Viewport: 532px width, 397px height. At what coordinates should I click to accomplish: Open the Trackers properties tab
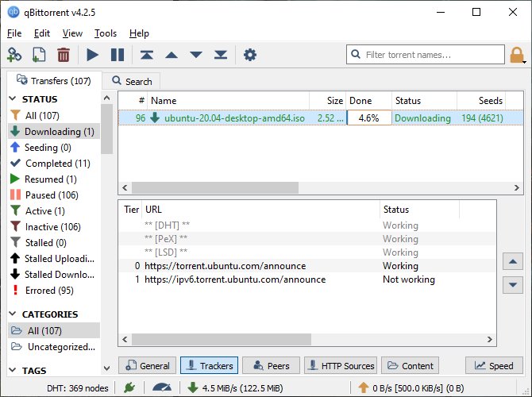pyautogui.click(x=209, y=365)
